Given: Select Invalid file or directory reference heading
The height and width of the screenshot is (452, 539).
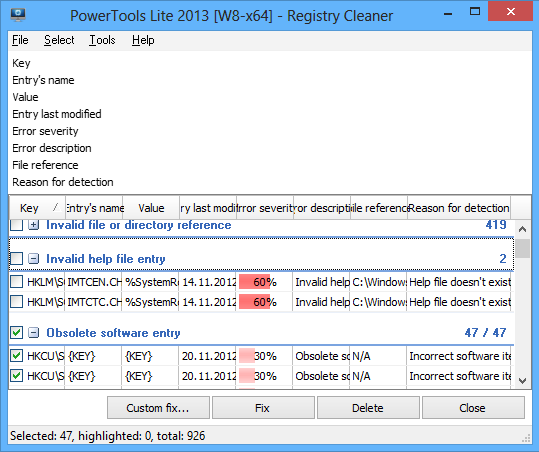Looking at the screenshot, I should (x=139, y=225).
